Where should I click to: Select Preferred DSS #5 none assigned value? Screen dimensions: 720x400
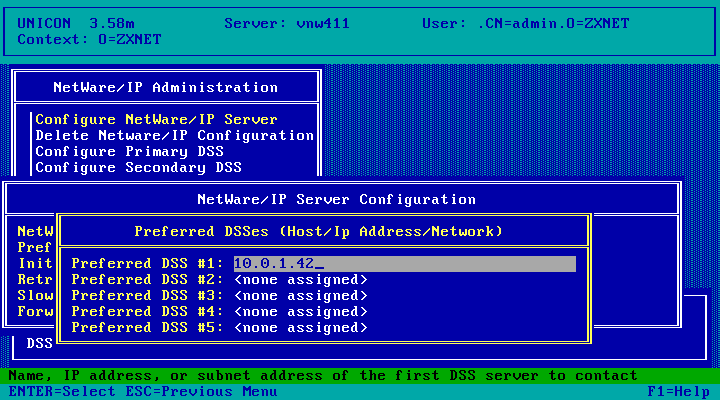point(301,328)
